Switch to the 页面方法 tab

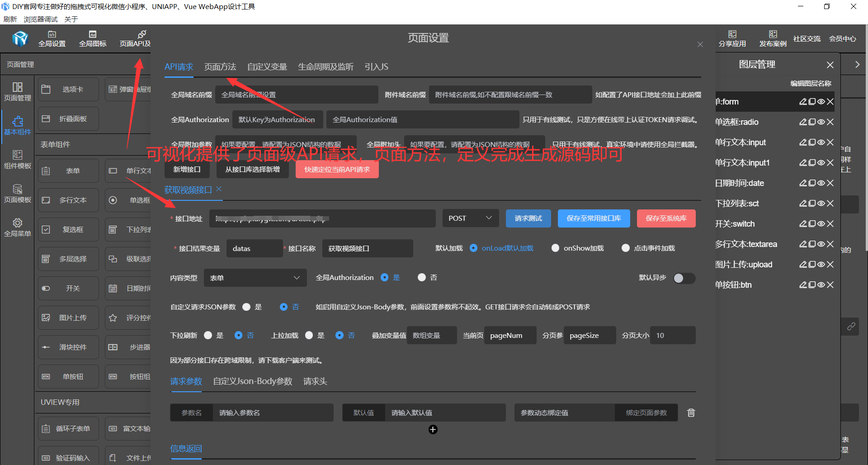click(x=220, y=67)
